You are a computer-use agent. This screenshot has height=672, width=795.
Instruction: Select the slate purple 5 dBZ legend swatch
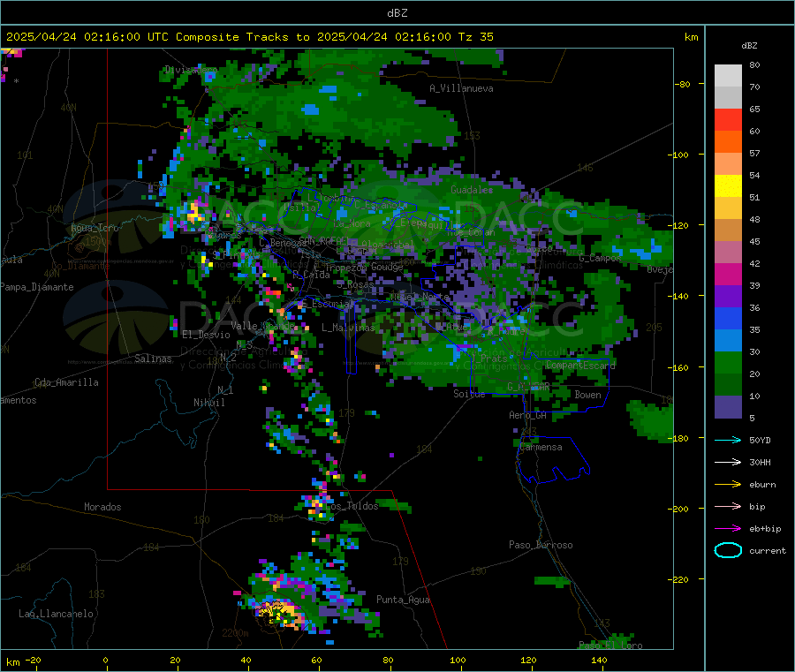(x=728, y=407)
